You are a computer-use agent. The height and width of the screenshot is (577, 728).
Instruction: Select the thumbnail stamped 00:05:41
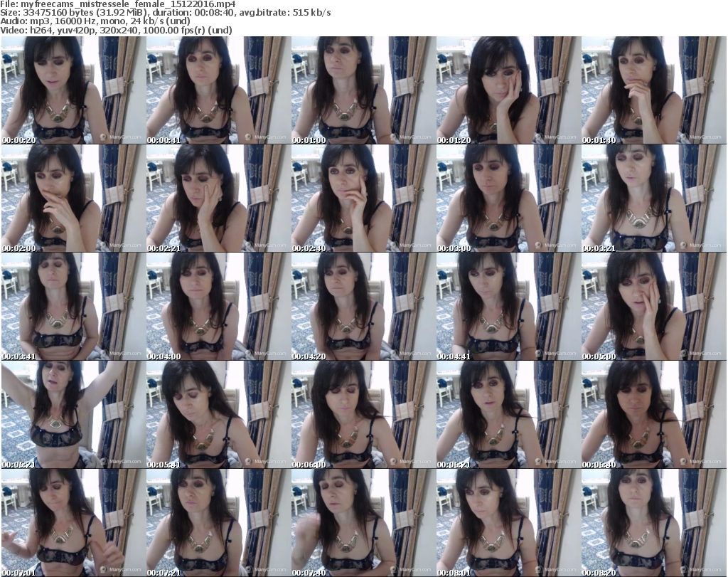click(218, 414)
